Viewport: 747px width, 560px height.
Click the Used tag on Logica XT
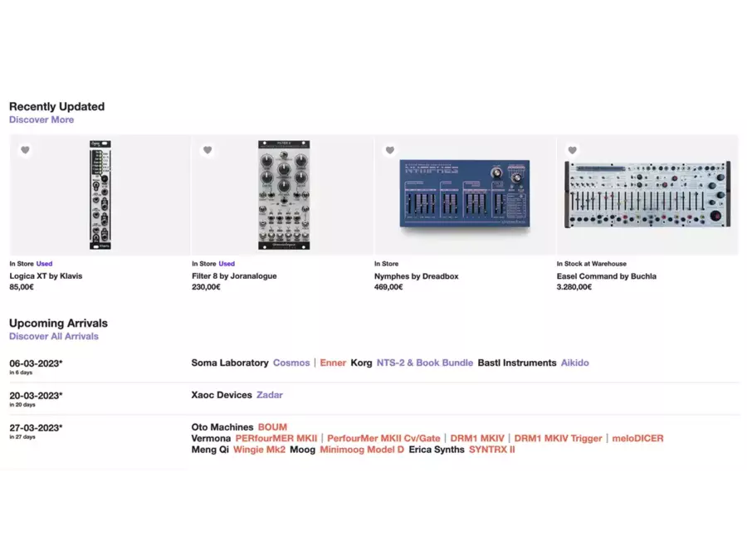click(44, 263)
